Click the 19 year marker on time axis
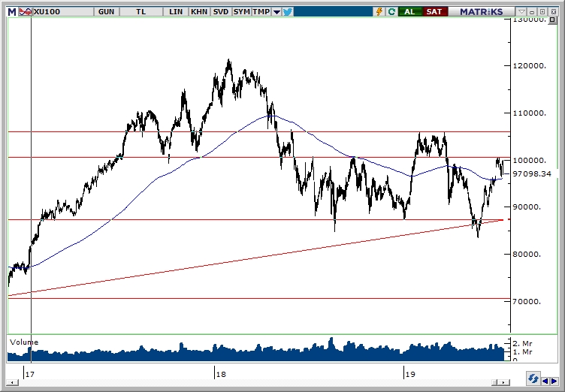 coord(409,374)
